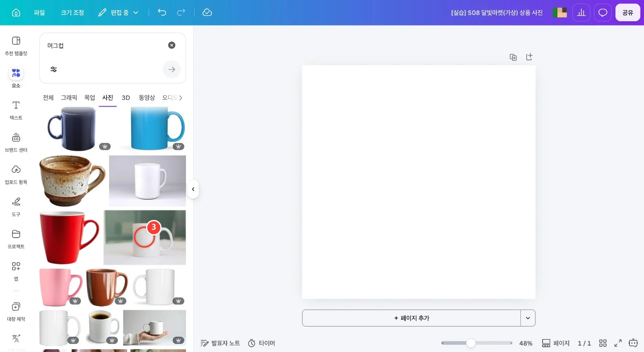
Task: Go to the Canva home icon
Action: tap(16, 12)
